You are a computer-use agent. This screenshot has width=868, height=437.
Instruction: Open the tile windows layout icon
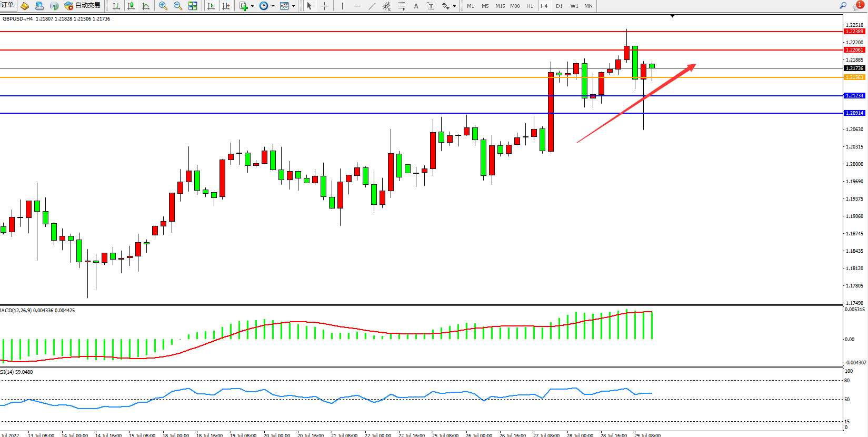193,6
